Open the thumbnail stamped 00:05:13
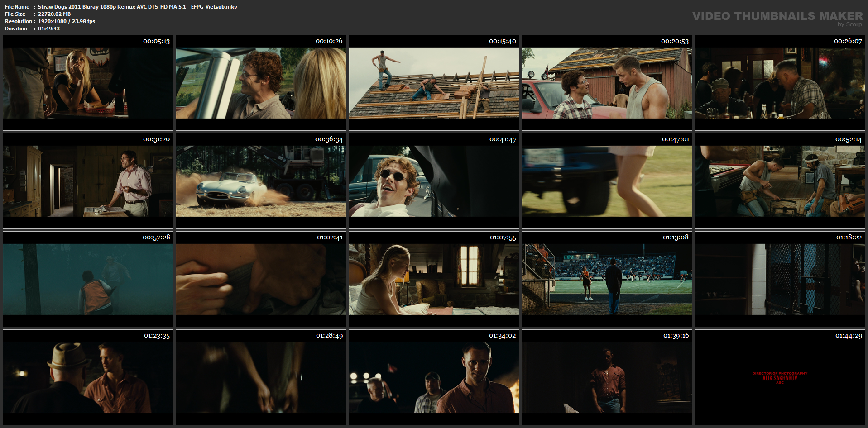The width and height of the screenshot is (868, 428). (88, 83)
